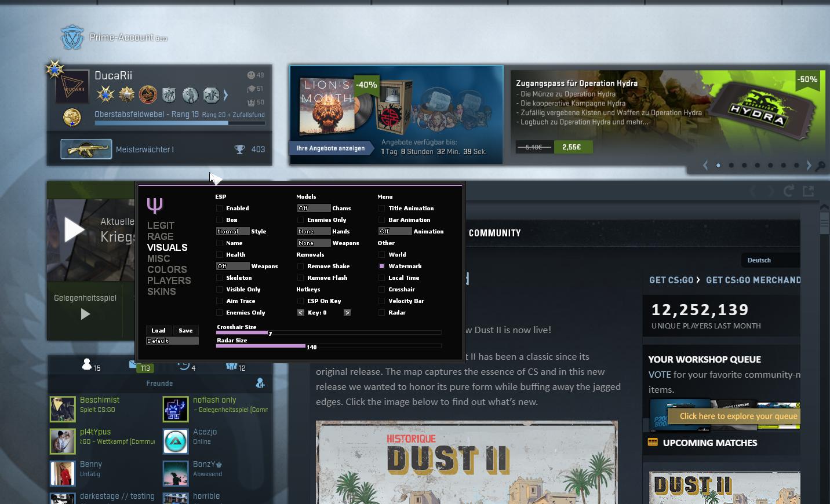
Task: Expand medals row with right chevron
Action: point(225,94)
